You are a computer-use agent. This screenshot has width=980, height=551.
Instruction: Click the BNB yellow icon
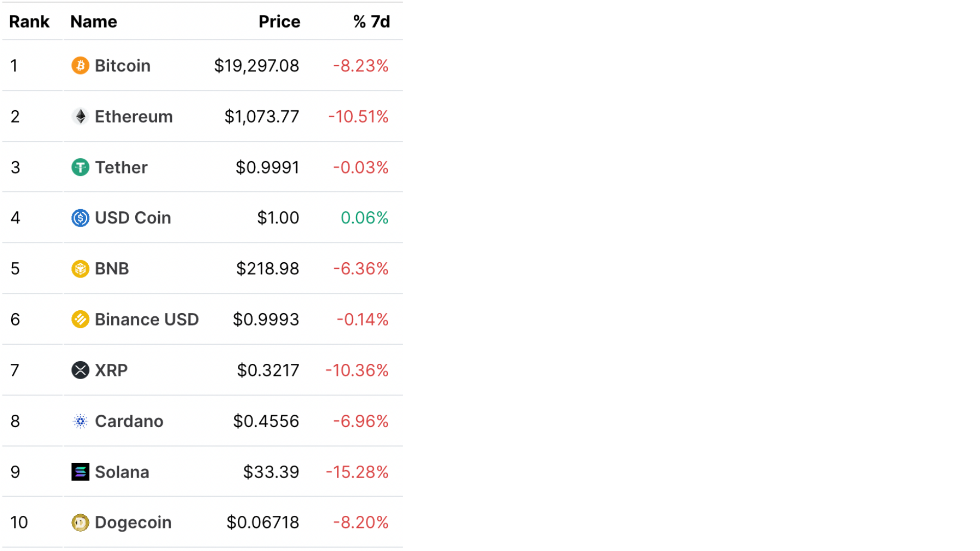[x=80, y=269]
